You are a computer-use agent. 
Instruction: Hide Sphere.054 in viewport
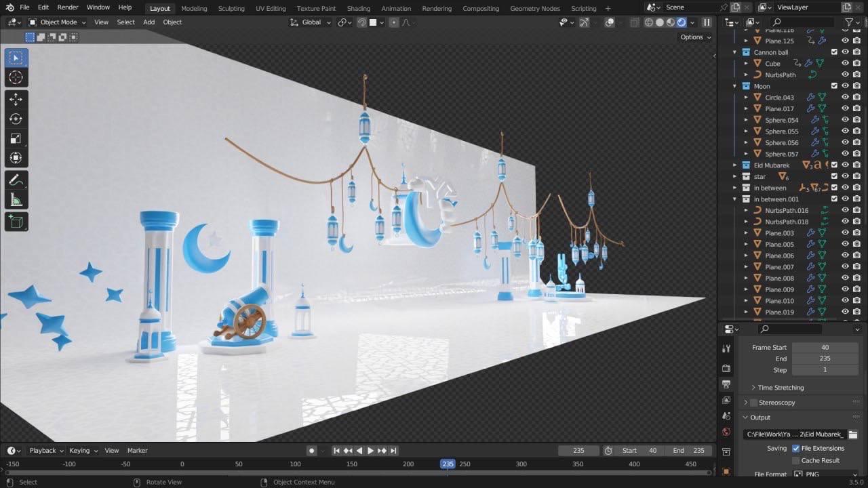(845, 120)
